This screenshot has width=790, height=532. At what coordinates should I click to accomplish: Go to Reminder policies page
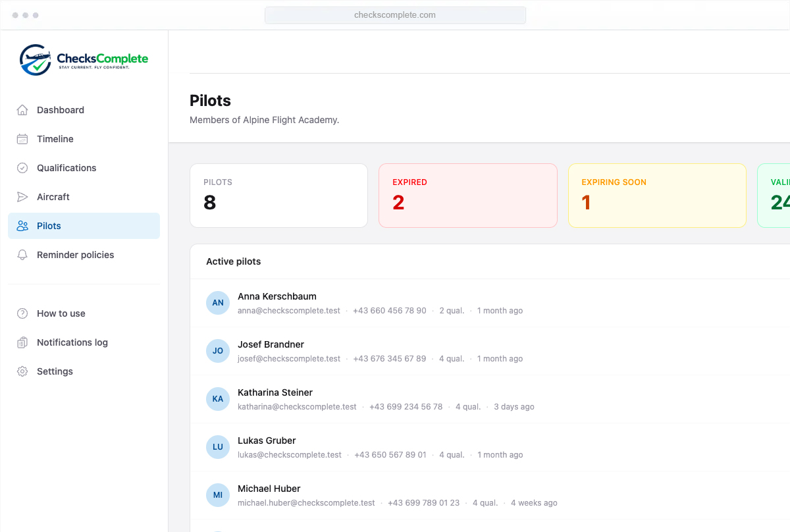84,255
